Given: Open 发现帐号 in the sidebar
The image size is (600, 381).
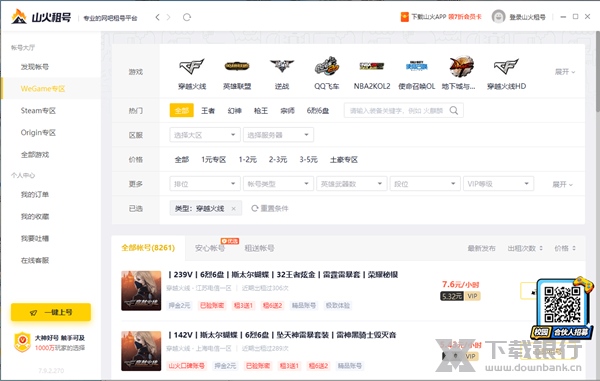Looking at the screenshot, I should coord(35,67).
